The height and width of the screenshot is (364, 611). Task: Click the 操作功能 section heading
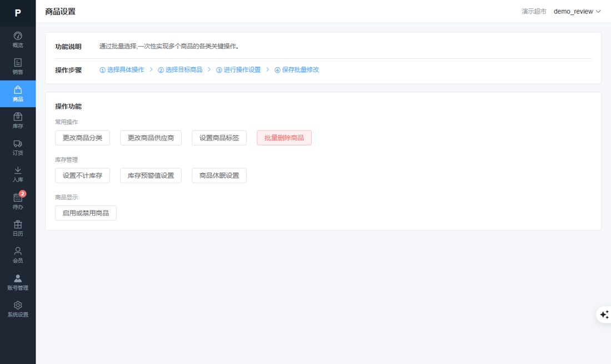pyautogui.click(x=68, y=107)
